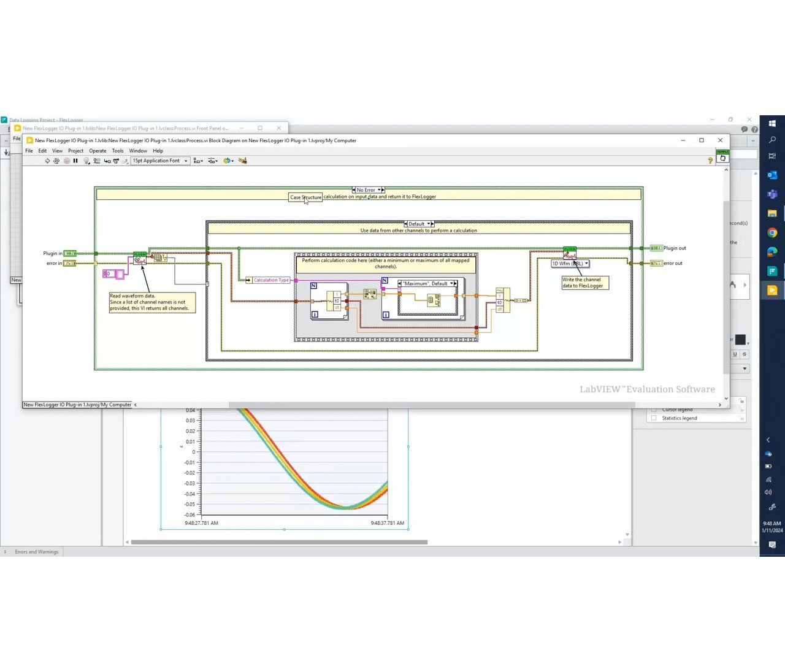Viewport: 785px width, 672px height.
Task: Open the File menu in LabVIEW
Action: (29, 151)
